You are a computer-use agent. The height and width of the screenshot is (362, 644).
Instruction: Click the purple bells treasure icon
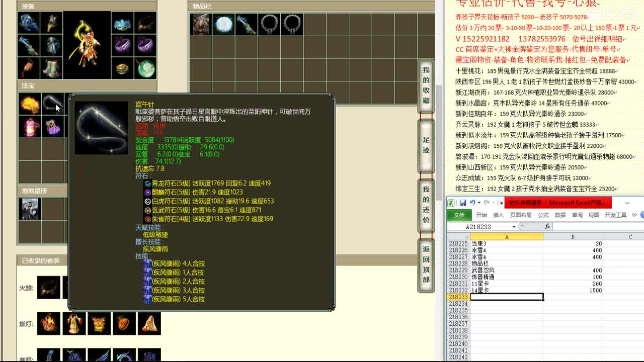(52, 126)
